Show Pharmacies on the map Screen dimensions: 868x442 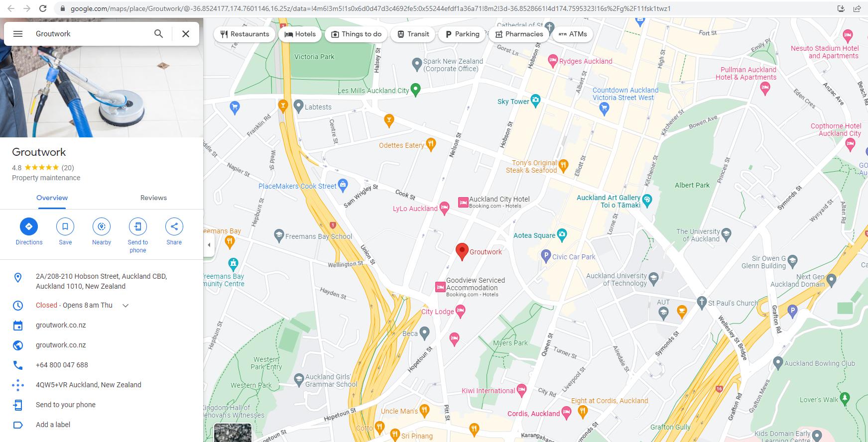pos(519,34)
